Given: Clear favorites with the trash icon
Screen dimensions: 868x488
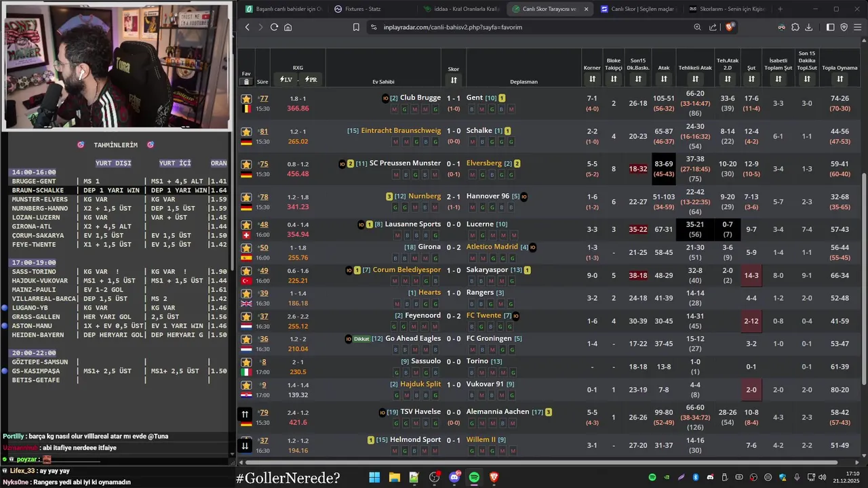Looking at the screenshot, I should (x=246, y=81).
